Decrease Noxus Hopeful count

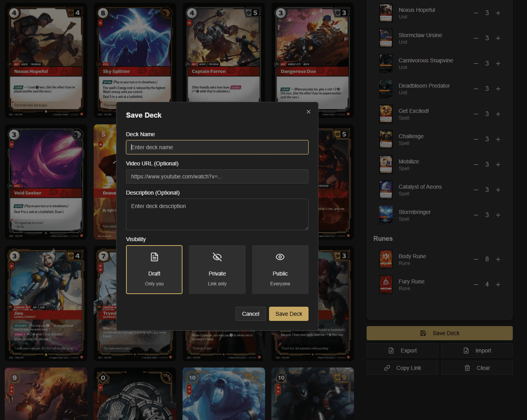(x=476, y=13)
